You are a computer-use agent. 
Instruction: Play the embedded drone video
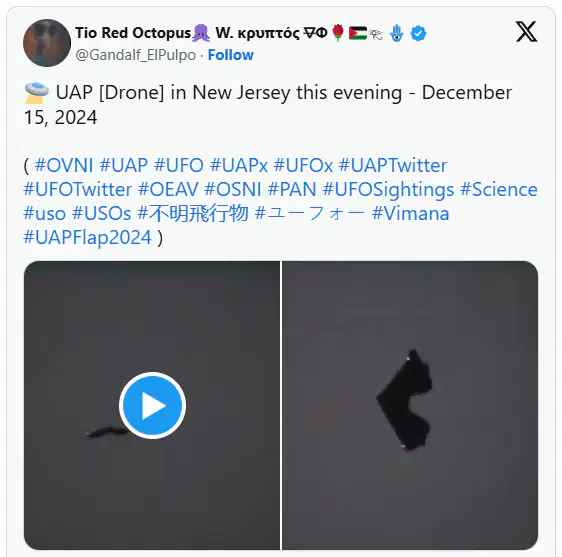(x=152, y=405)
